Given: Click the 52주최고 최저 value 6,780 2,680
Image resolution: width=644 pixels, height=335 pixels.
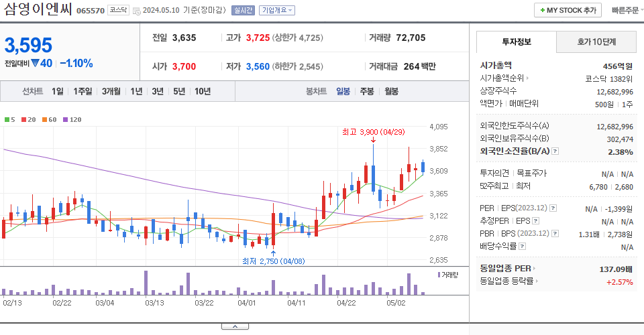Looking at the screenshot, I should tap(611, 187).
